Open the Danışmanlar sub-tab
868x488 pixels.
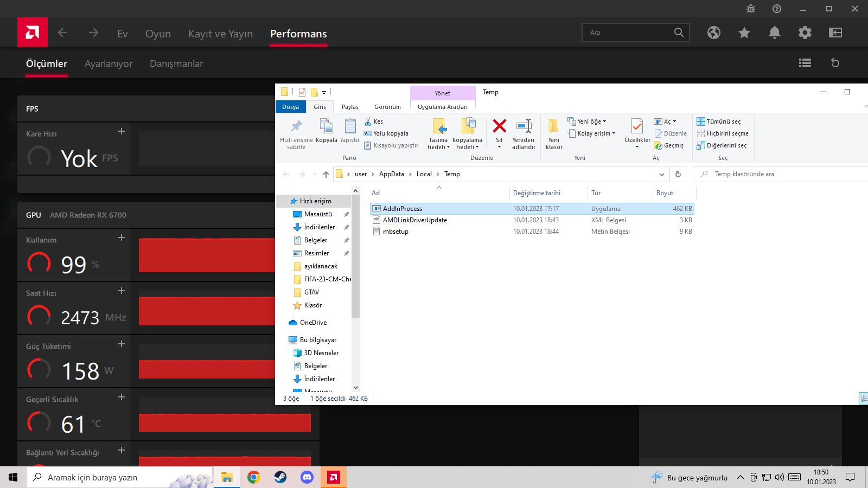[x=176, y=63]
